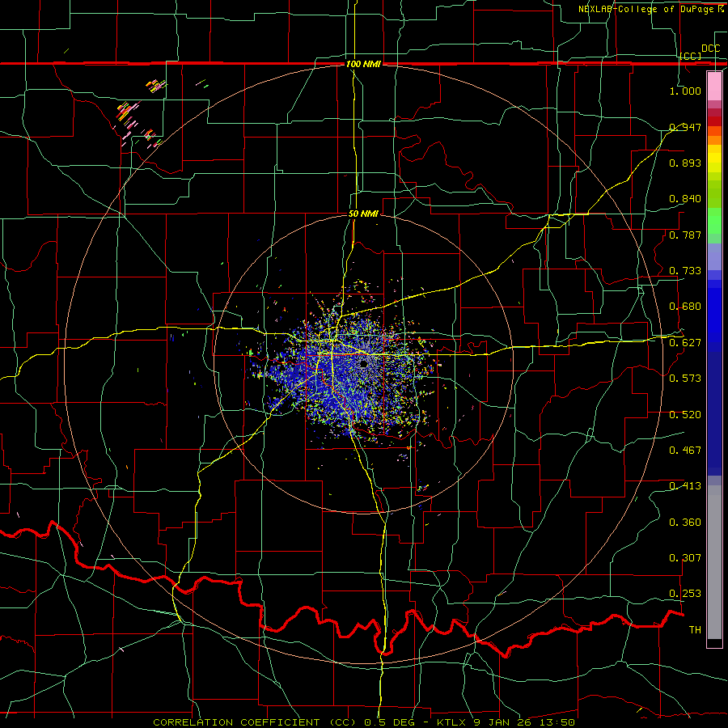
Task: Select the 0.680 legend value
Action: click(x=685, y=307)
